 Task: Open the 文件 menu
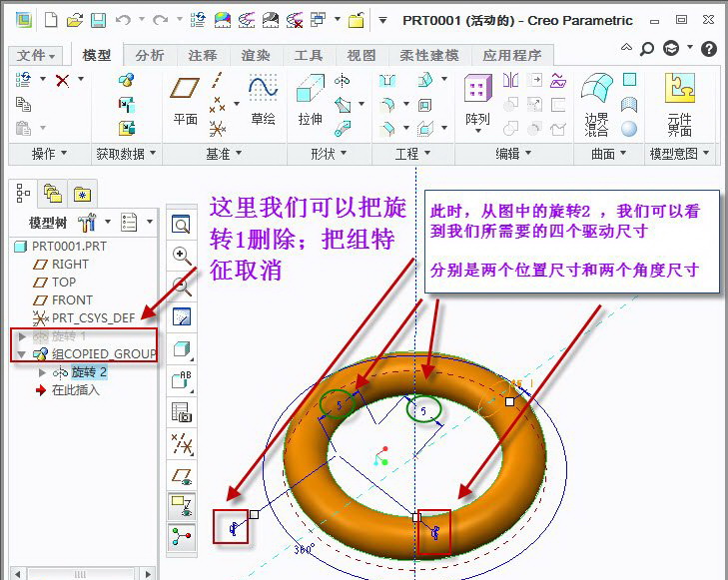tap(36, 56)
